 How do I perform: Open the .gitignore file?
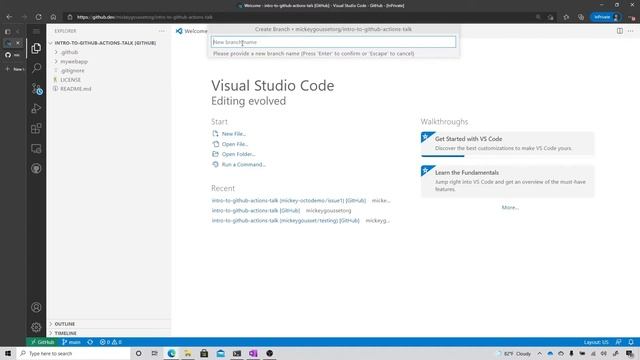72,71
